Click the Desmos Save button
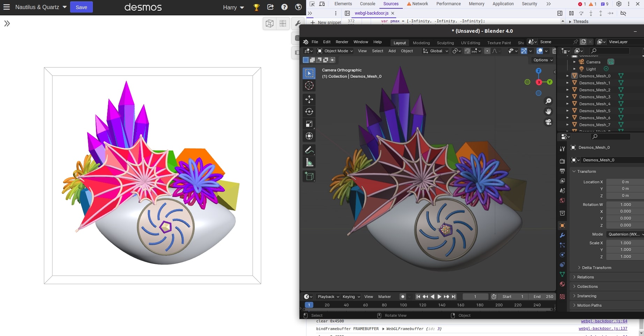The width and height of the screenshot is (644, 336). (81, 7)
